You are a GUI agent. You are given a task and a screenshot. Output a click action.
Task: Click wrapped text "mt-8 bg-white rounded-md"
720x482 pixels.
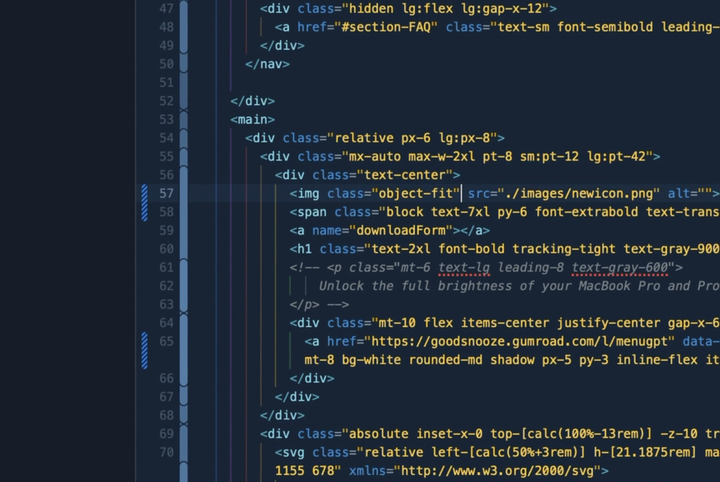394,360
